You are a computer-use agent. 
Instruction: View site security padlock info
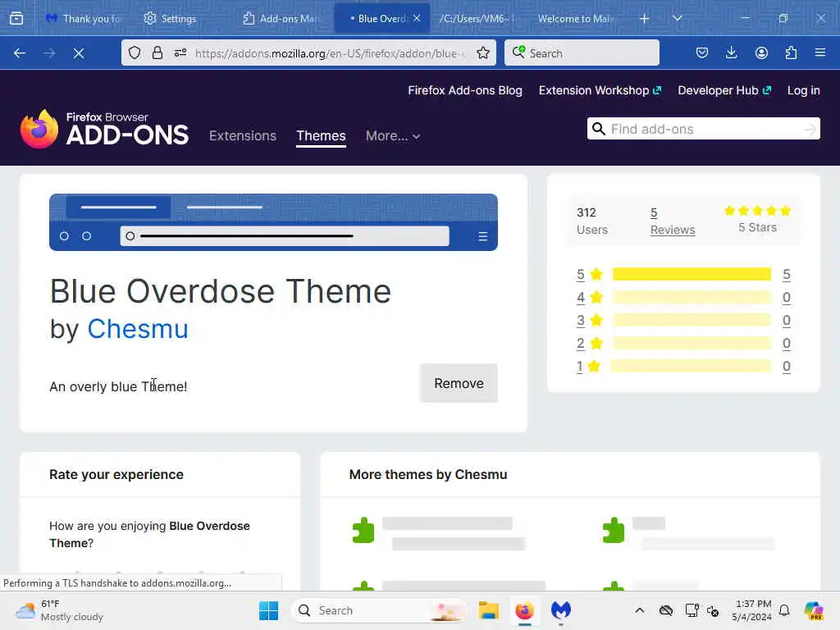[157, 52]
